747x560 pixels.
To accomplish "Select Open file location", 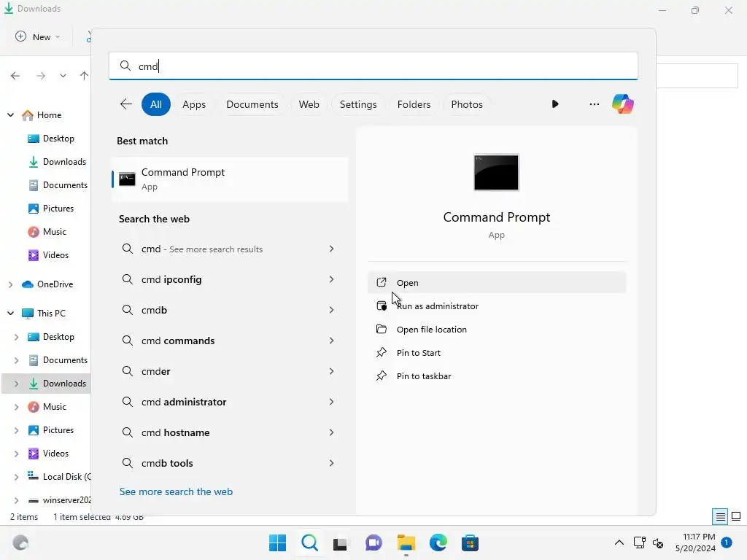I will pyautogui.click(x=496, y=329).
